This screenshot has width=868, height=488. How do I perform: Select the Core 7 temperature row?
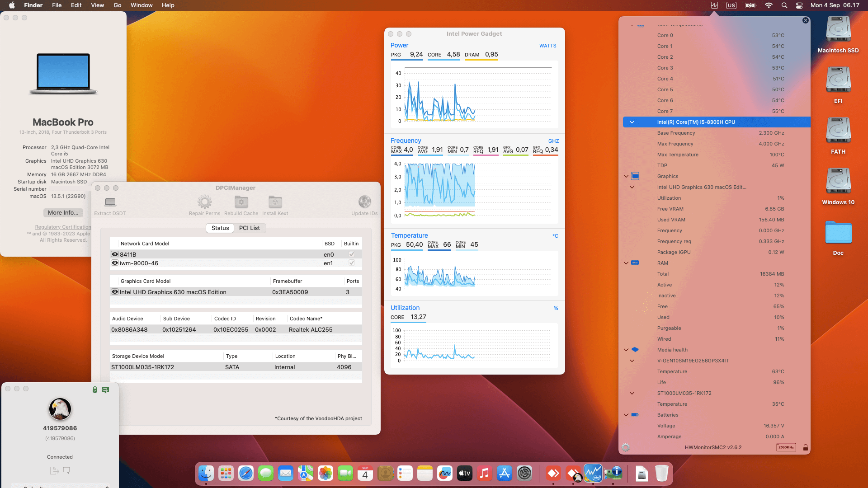[717, 111]
